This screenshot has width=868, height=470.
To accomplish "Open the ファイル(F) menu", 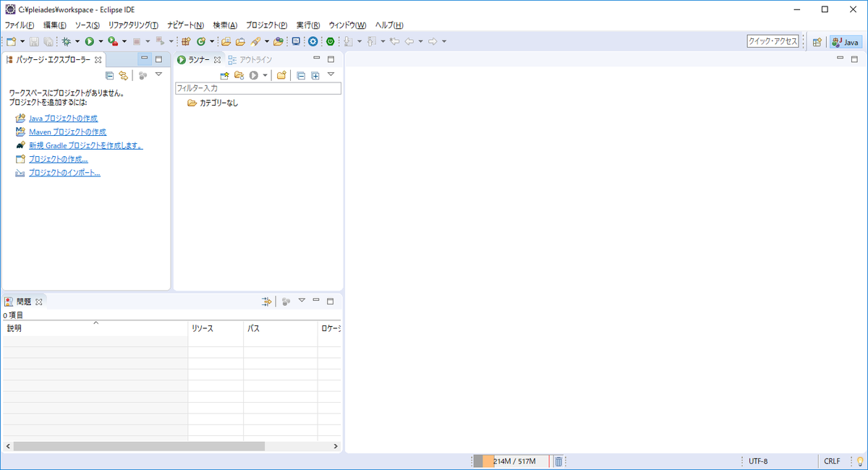I will coord(20,25).
